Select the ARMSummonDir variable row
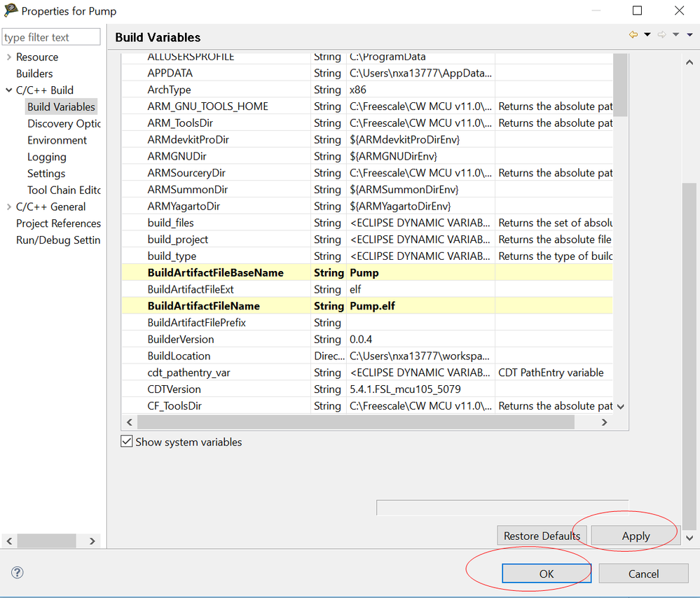 point(367,190)
